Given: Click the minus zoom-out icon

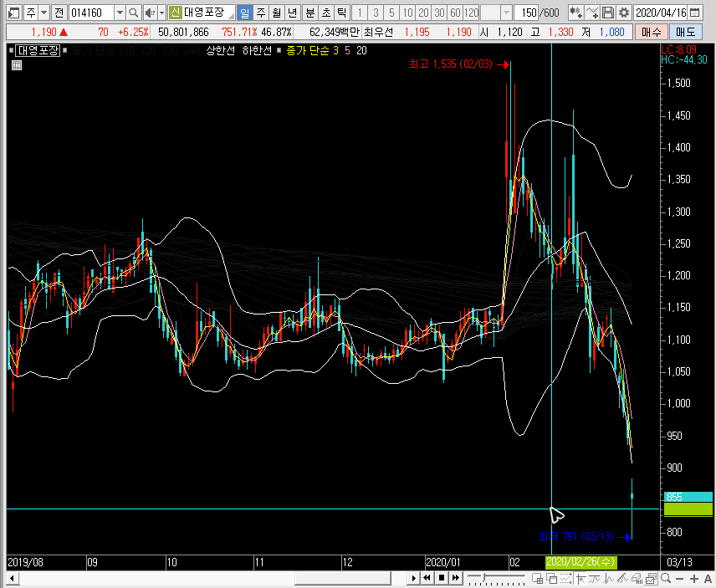Looking at the screenshot, I should click(679, 579).
